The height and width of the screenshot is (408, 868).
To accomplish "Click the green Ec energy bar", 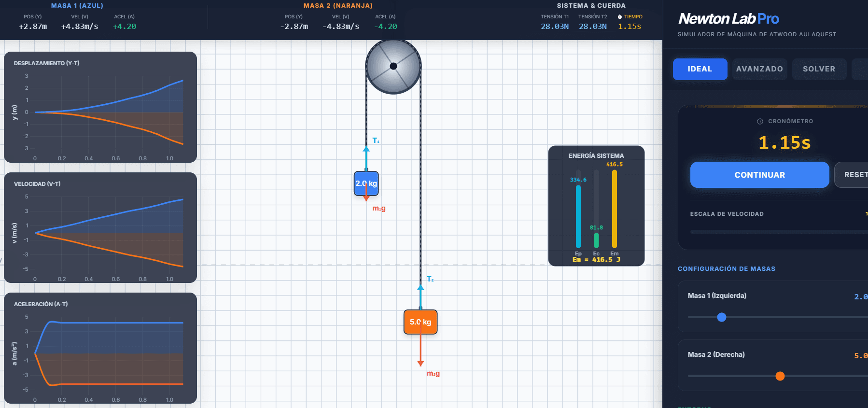I will click(x=596, y=240).
